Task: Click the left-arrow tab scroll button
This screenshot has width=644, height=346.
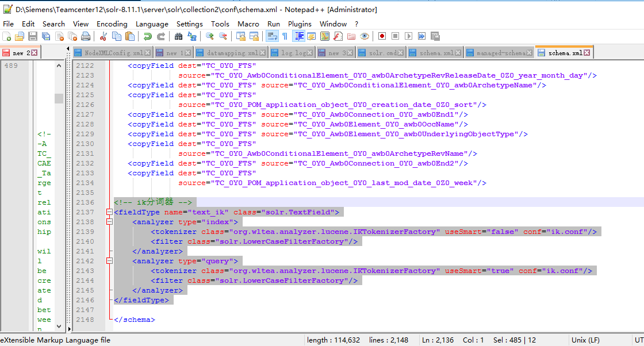Action: click(x=68, y=49)
